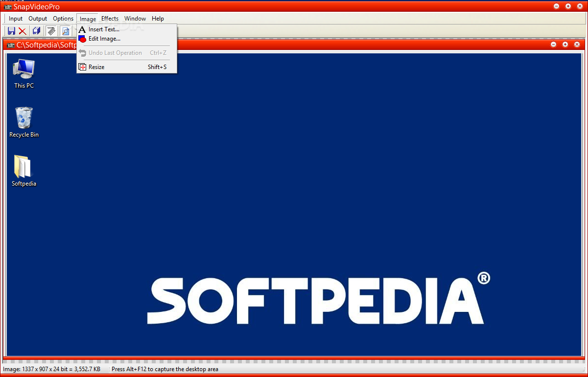Open the Effects menu
Viewport: 588px width, 377px height.
(110, 19)
